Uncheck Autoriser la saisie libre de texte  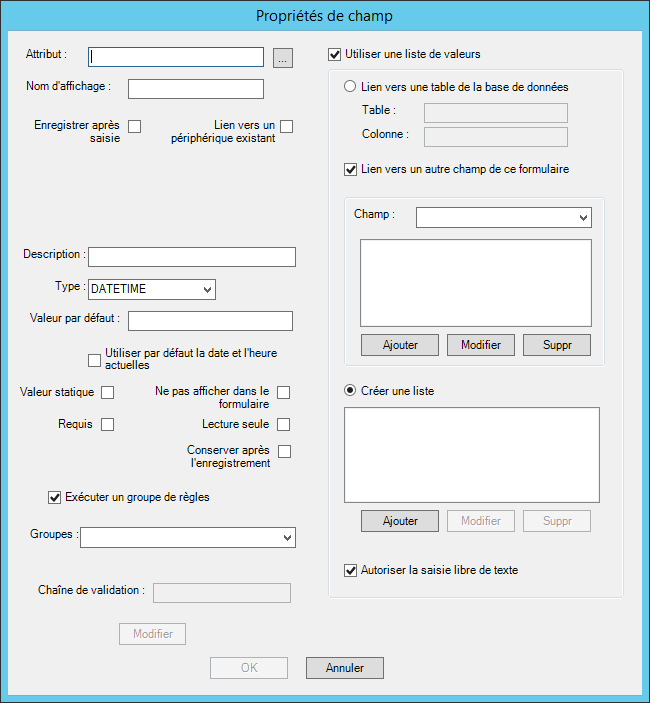pos(351,571)
